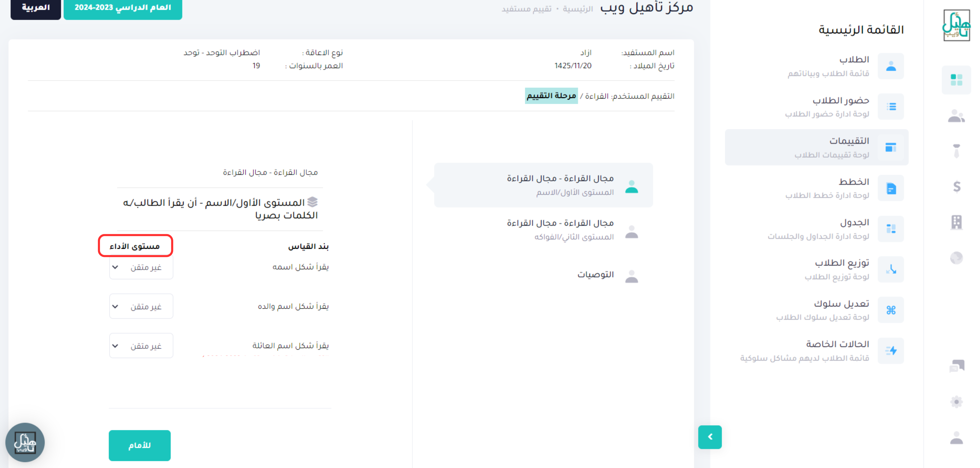This screenshot has height=468, width=980.
Task: Click the green person icon for المستوى الأول/الاسم
Action: pos(632,187)
